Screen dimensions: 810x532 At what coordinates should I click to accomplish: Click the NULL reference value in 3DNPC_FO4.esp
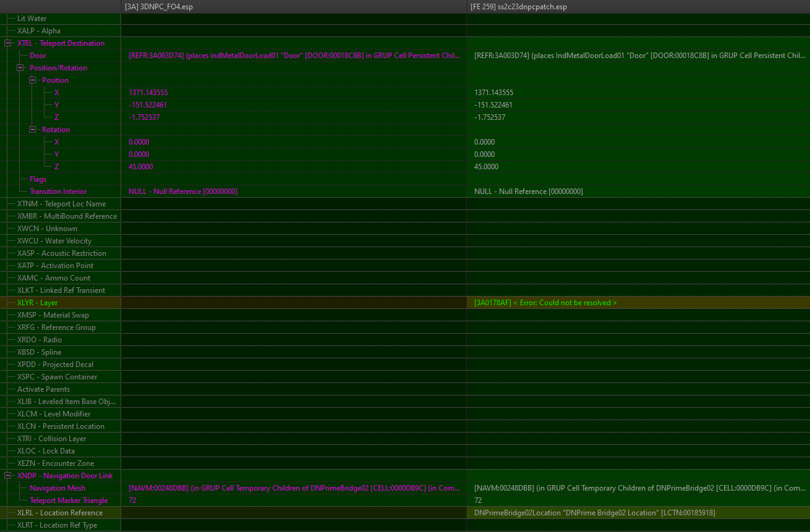(x=182, y=192)
